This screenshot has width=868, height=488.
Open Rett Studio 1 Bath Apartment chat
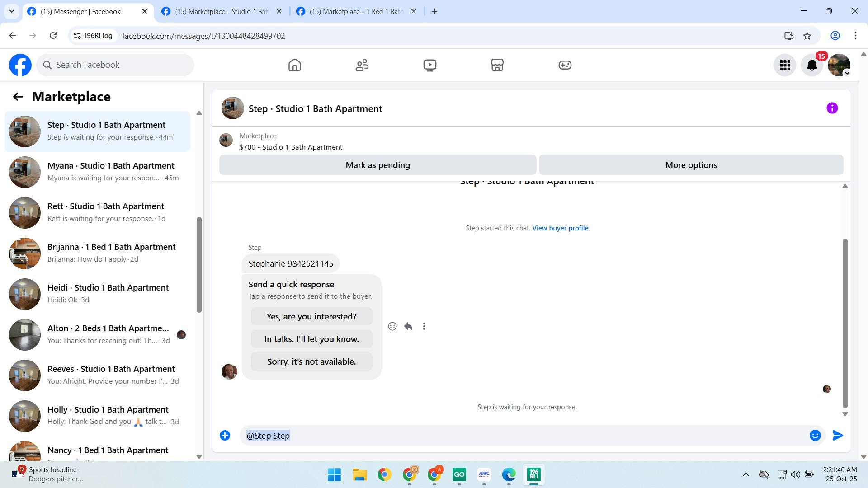pyautogui.click(x=97, y=213)
